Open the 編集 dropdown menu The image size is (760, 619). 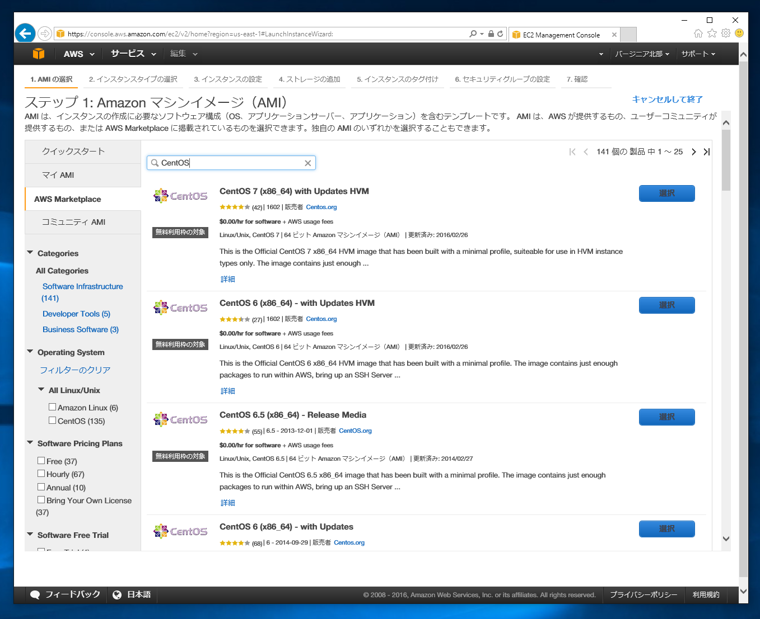[x=183, y=54]
